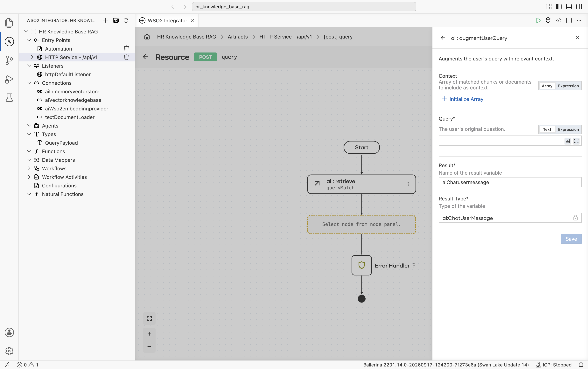Zoom in on the flow diagram
Image resolution: width=588 pixels, height=369 pixels.
(149, 334)
